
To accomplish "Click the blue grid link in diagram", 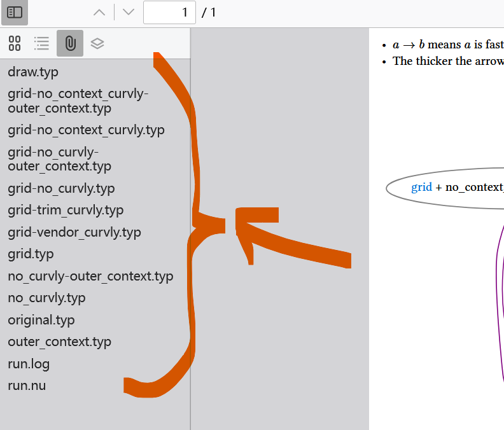I will pos(421,187).
